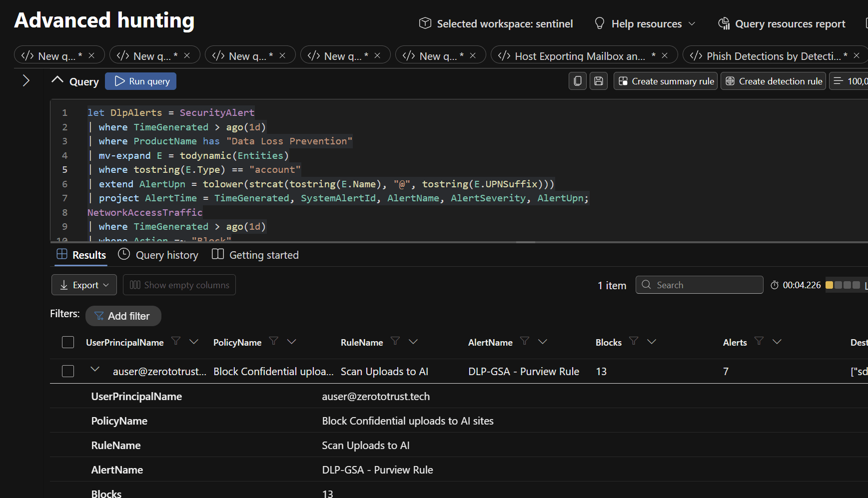The image size is (868, 498).
Task: Click Selected workspace: sentinel
Action: (x=496, y=23)
